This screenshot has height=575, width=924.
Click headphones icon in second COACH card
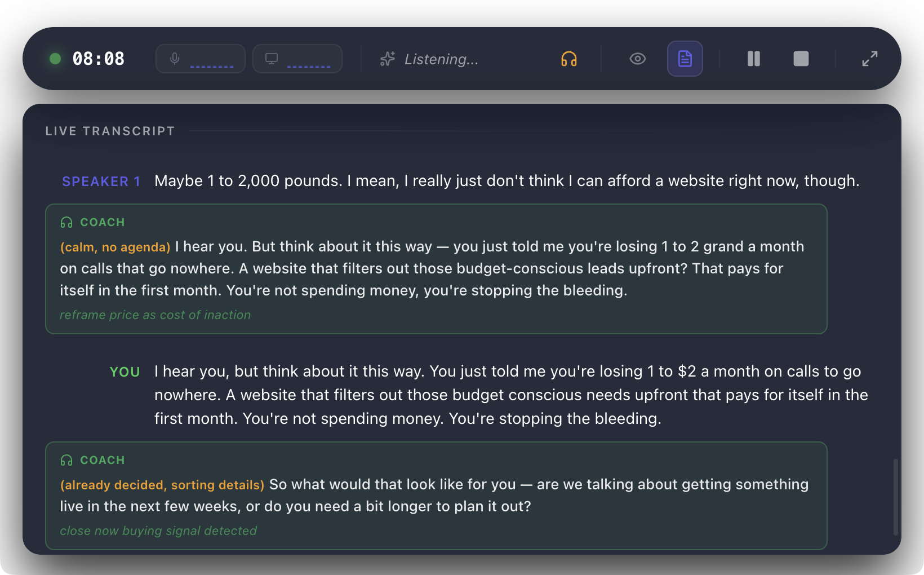click(x=66, y=461)
